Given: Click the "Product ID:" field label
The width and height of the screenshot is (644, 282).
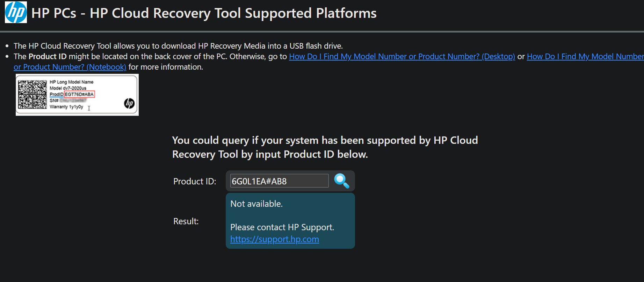Looking at the screenshot, I should point(195,181).
